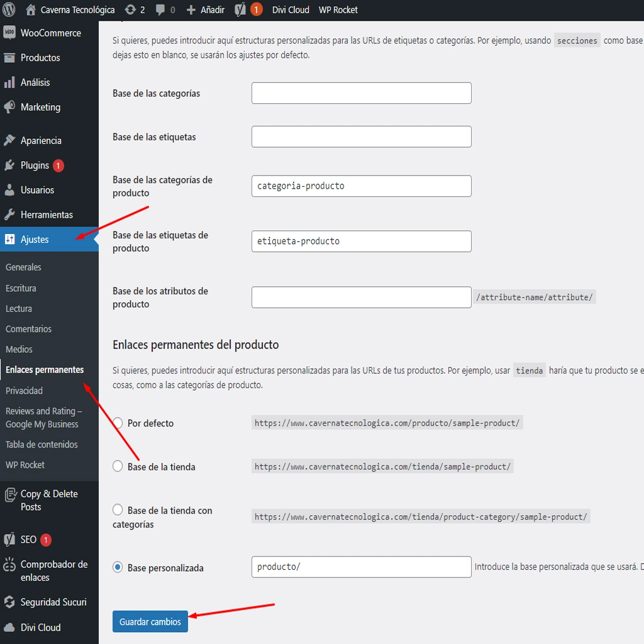Click the updates circular arrows icon
644x644 pixels.
coord(130,9)
